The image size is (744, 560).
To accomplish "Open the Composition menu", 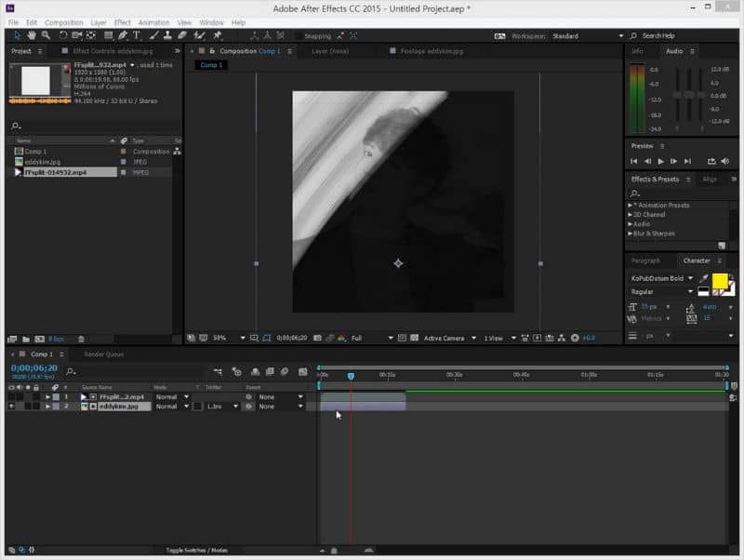I will tap(63, 22).
